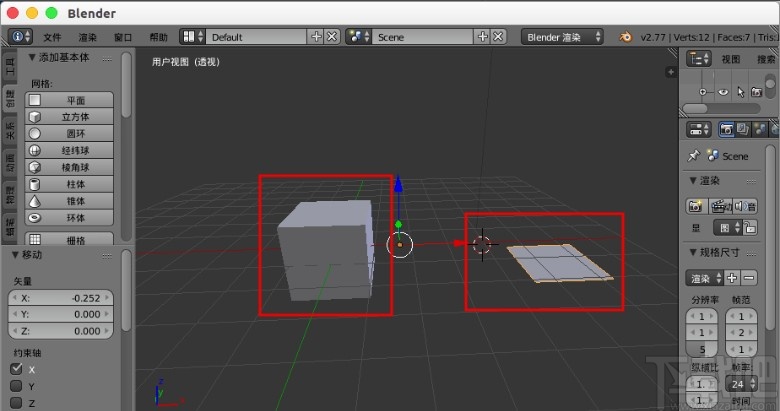Viewport: 780px width, 411px height.
Task: Browse screen layouts via layout icon
Action: (193, 37)
